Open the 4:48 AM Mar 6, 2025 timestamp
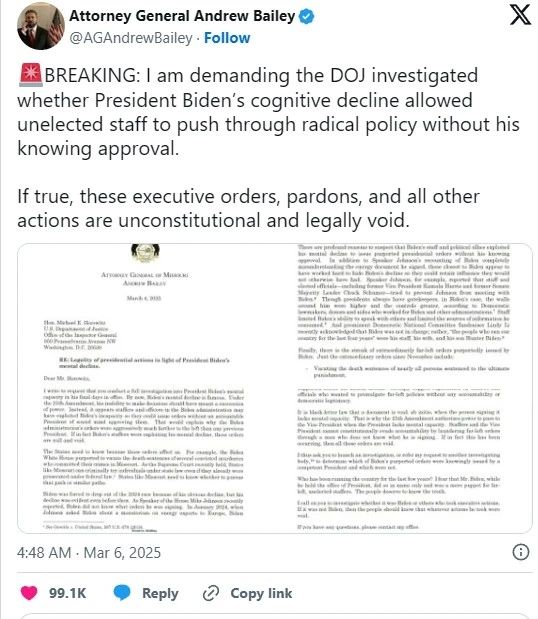538x619 pixels. 89,552
